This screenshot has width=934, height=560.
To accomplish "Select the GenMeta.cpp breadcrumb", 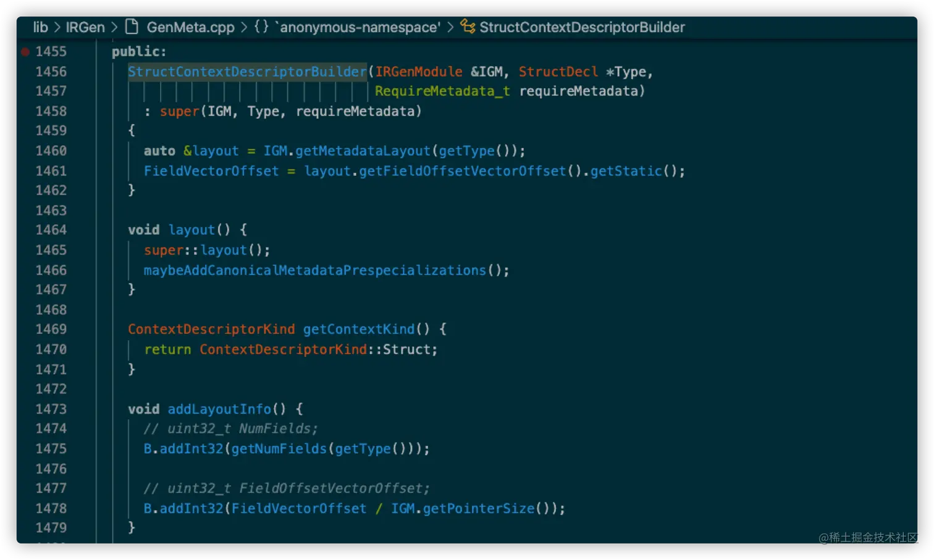I will tap(190, 27).
